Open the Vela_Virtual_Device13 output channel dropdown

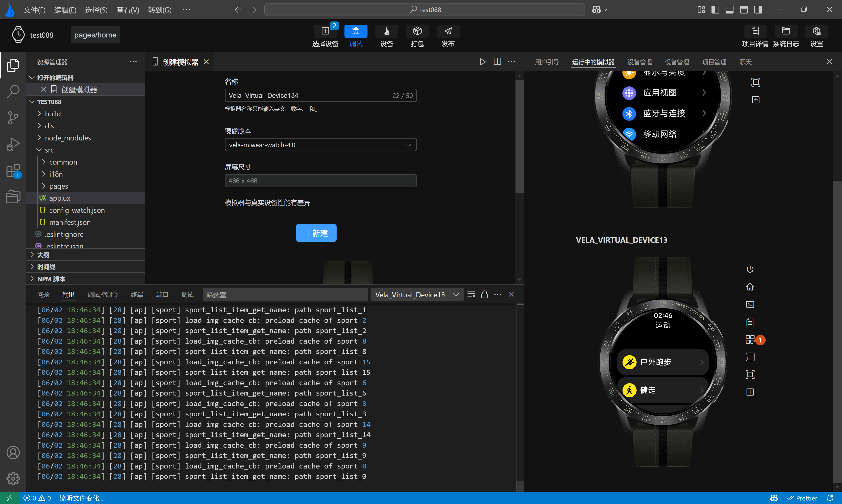[416, 295]
